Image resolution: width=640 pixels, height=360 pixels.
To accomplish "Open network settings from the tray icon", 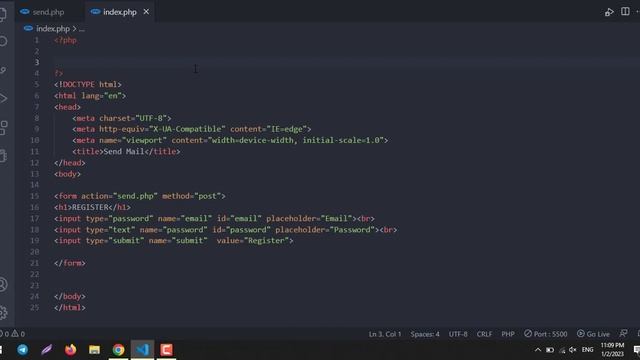I will 562,350.
